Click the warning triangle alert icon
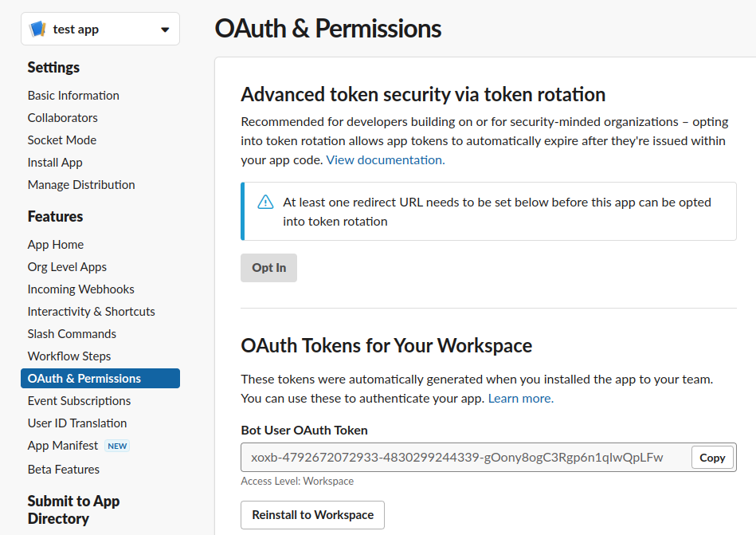Screen dimensions: 756x535 pos(265,202)
